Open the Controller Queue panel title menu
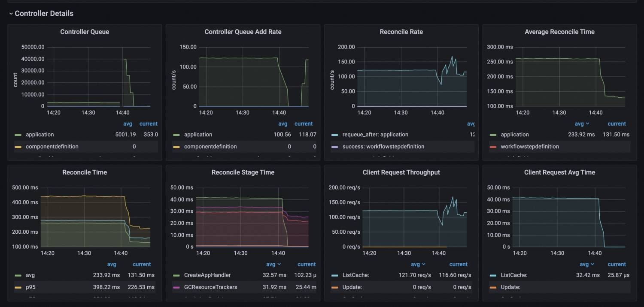The height and width of the screenshot is (307, 644). [x=85, y=32]
